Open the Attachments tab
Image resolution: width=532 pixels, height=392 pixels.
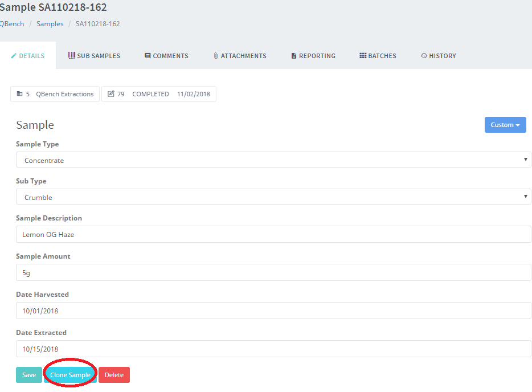(x=240, y=56)
